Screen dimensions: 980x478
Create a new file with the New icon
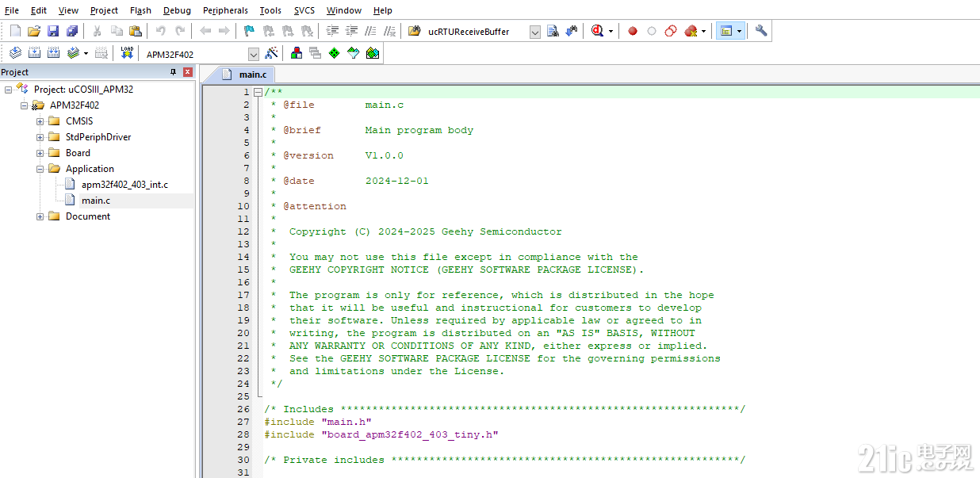[x=15, y=31]
